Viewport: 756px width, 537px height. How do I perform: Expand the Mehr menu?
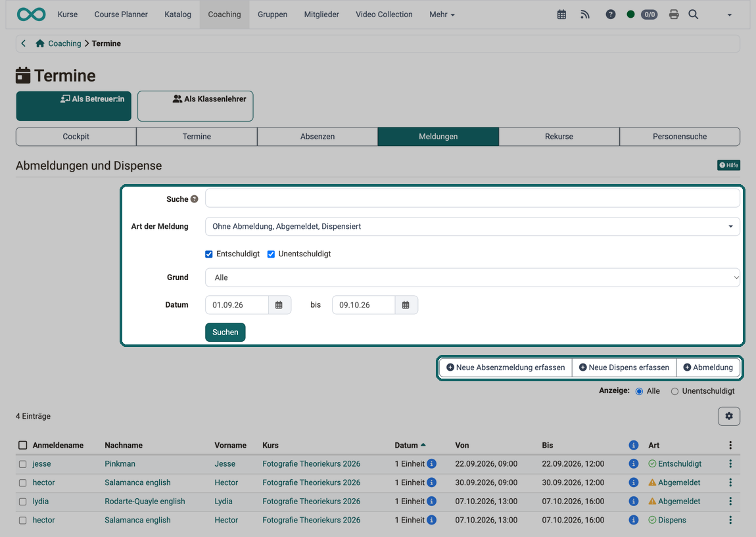tap(442, 14)
